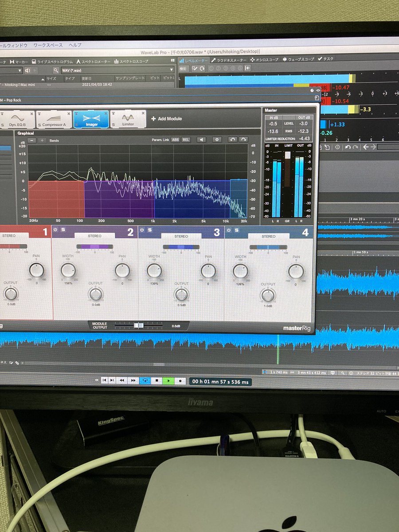Click the Add Module button
The width and height of the screenshot is (399, 532).
(166, 118)
